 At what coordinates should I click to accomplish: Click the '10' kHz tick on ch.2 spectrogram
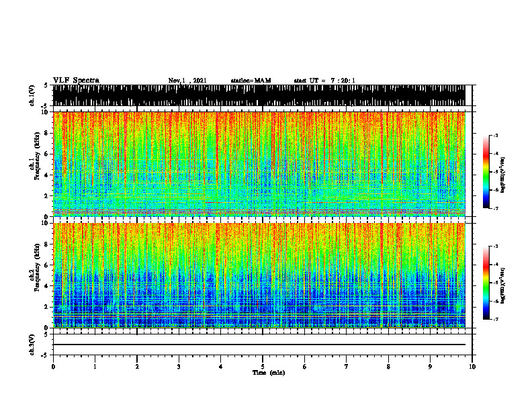pyautogui.click(x=46, y=223)
